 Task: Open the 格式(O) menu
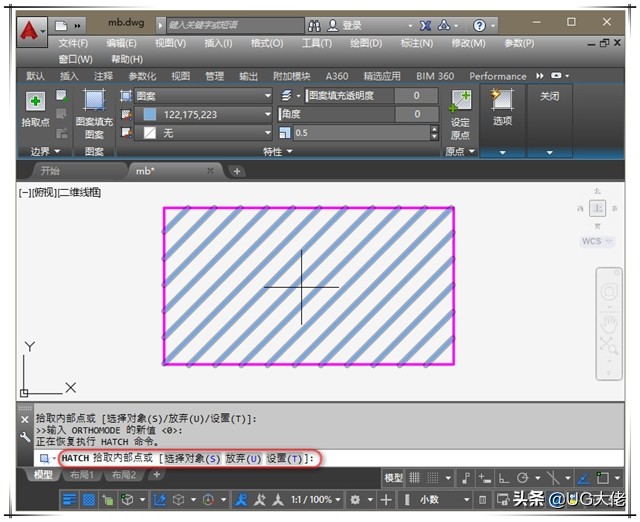[266, 43]
